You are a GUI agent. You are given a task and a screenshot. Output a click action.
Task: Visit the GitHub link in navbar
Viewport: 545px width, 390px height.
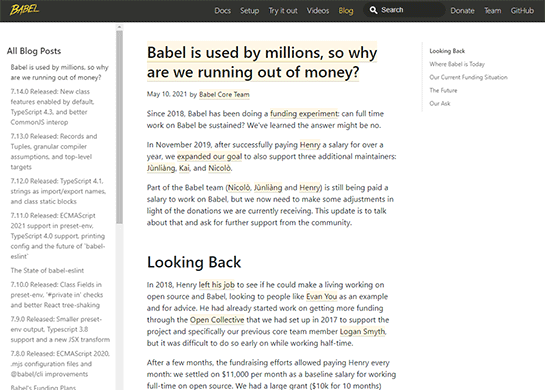522,11
